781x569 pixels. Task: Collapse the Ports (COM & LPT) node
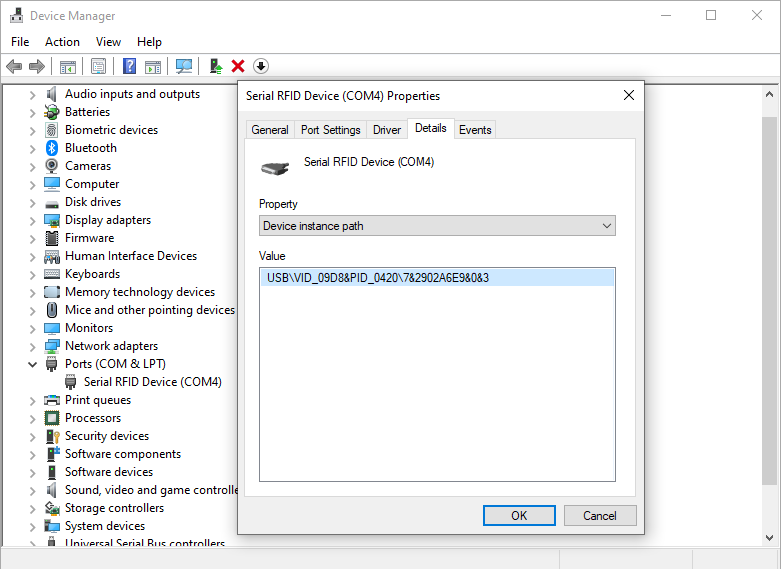[32, 364]
